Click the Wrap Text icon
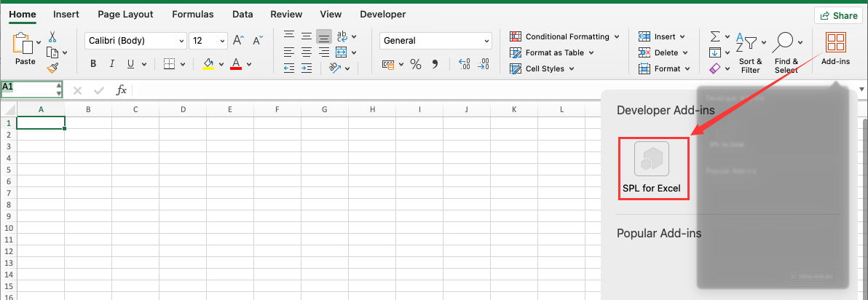The height and width of the screenshot is (300, 868). pyautogui.click(x=342, y=36)
